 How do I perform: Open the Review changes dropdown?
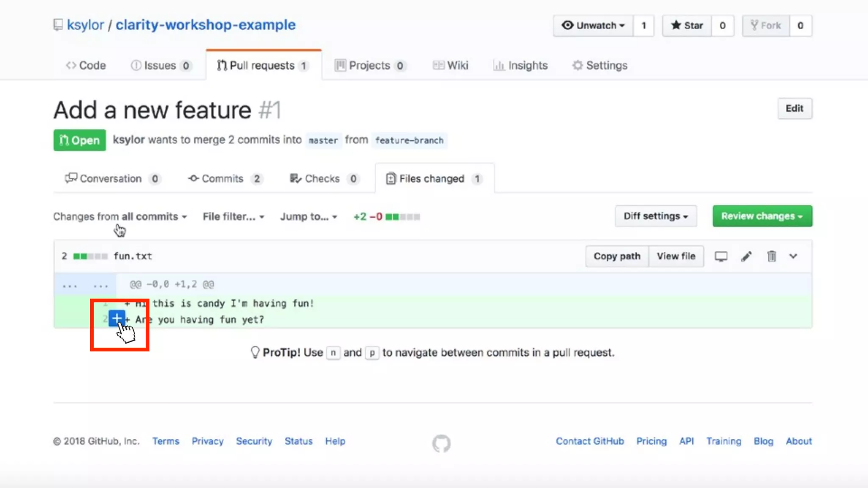point(762,216)
